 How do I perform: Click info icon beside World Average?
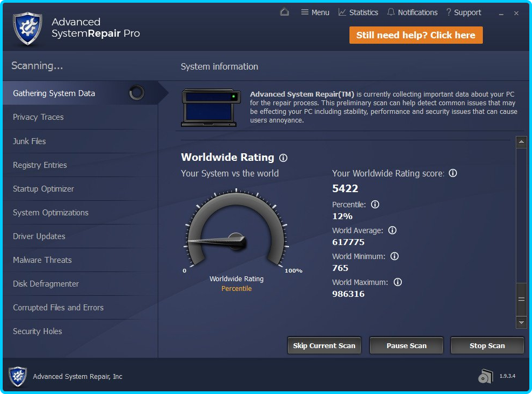point(392,230)
